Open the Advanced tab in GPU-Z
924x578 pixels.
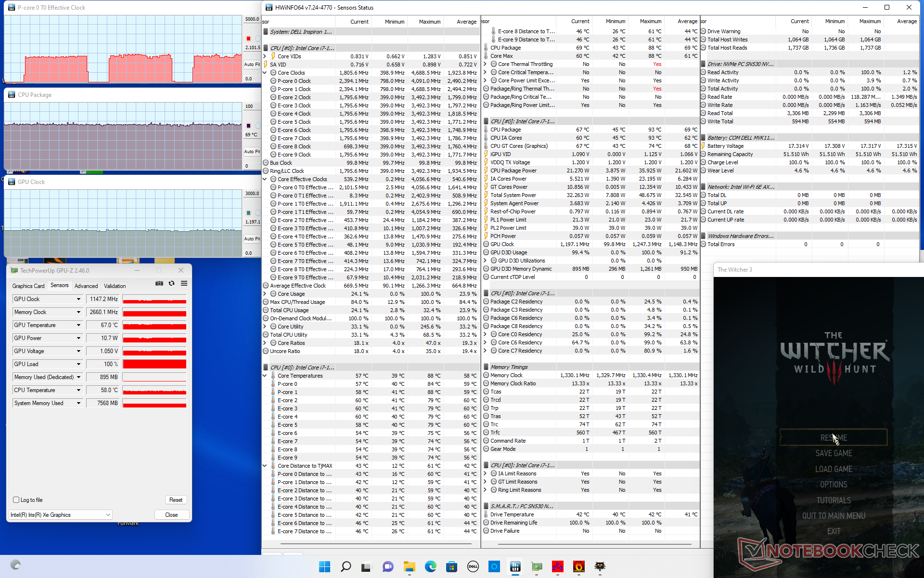tap(86, 286)
